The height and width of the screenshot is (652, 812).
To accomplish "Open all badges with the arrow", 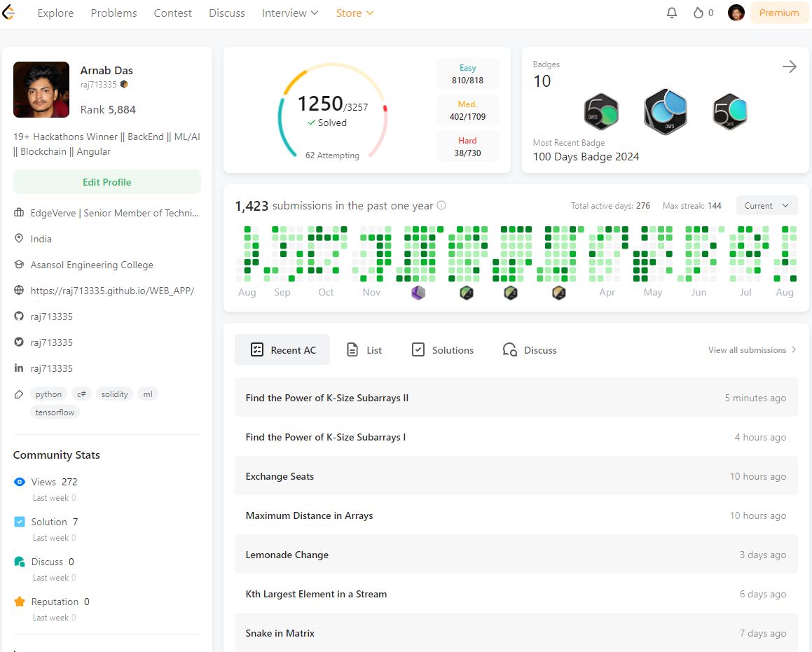I will tap(789, 67).
